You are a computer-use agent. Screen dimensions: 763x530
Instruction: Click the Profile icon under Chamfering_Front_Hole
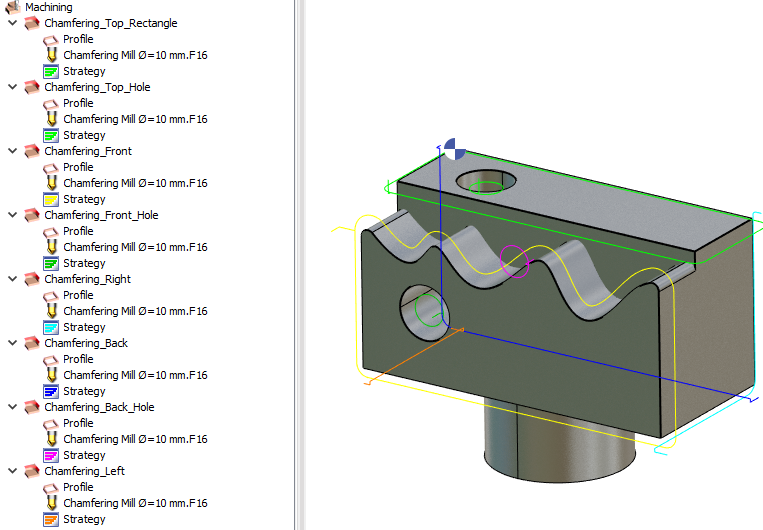point(51,231)
